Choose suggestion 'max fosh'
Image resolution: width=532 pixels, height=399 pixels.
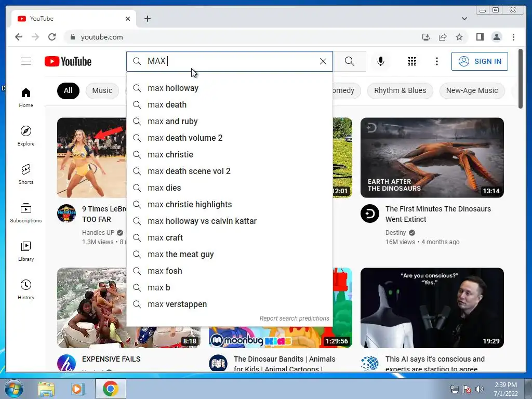[229, 271]
